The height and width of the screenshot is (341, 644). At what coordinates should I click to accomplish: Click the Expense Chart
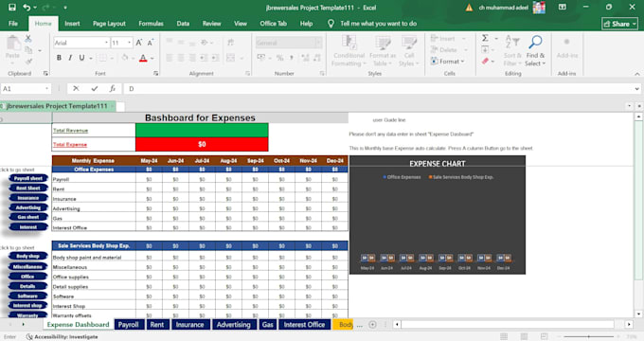(438, 215)
